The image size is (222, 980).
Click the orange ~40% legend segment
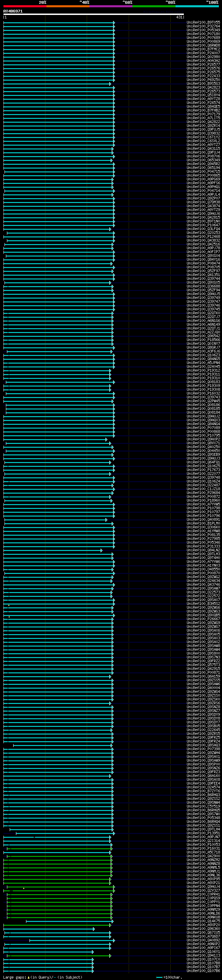pos(68,6)
